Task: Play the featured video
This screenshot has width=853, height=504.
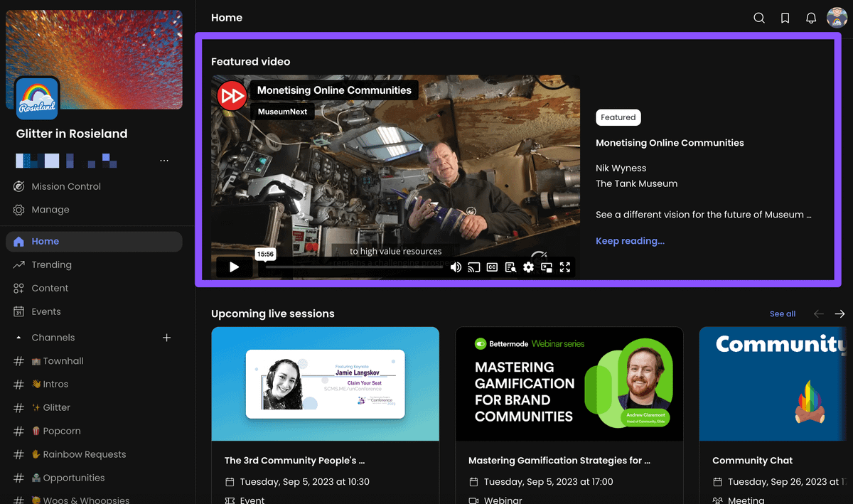Action: (235, 267)
